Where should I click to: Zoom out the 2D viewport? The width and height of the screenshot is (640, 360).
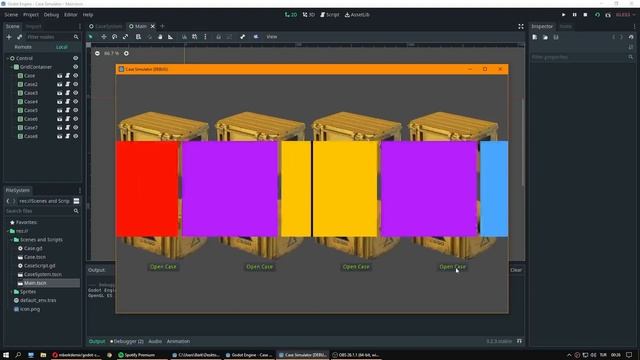pos(97,53)
